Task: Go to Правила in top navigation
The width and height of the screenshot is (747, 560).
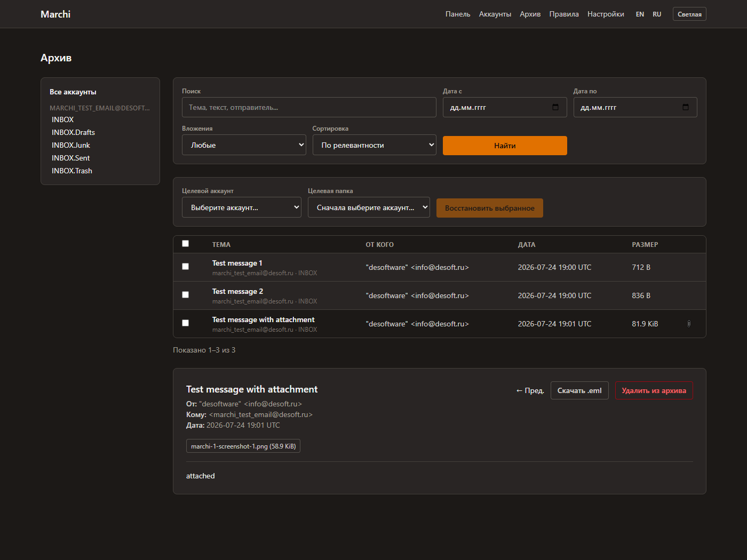Action: tap(564, 14)
